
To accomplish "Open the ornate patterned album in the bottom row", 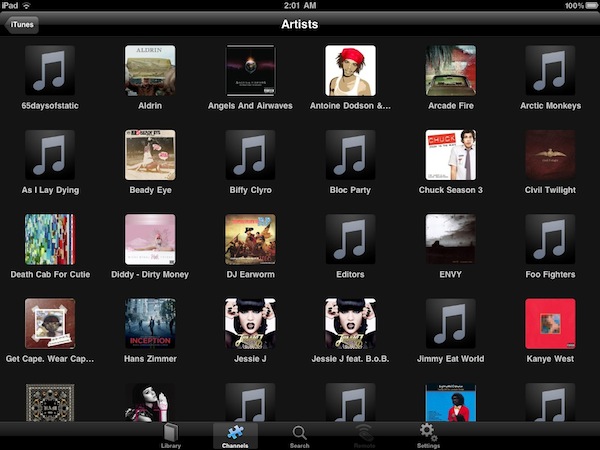I will coord(50,403).
